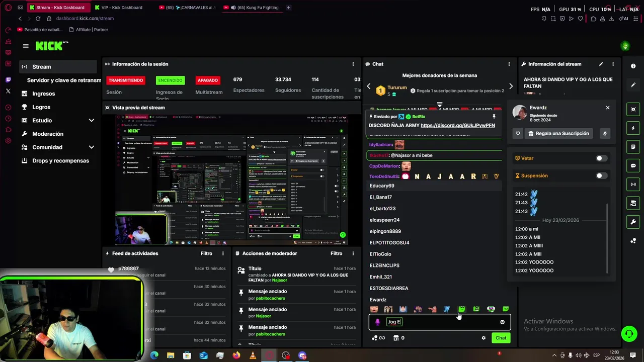Open Affiliate | Partner bookmark

click(88, 30)
